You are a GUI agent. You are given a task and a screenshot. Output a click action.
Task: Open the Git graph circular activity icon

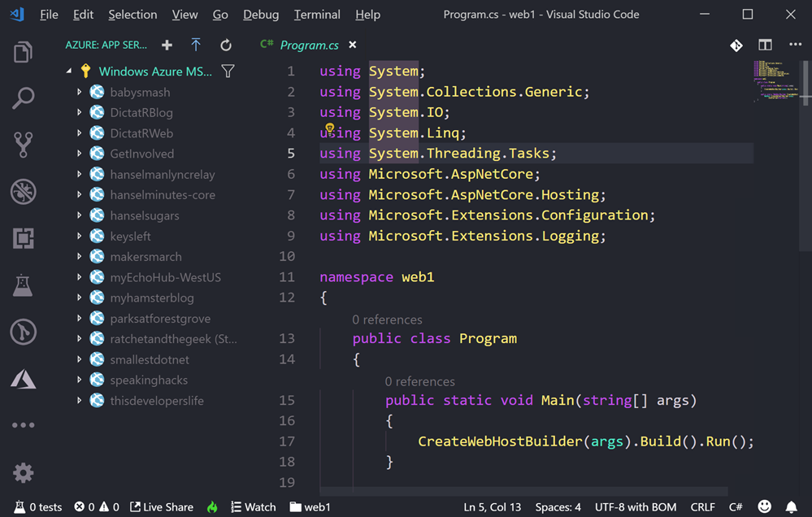pos(23,332)
